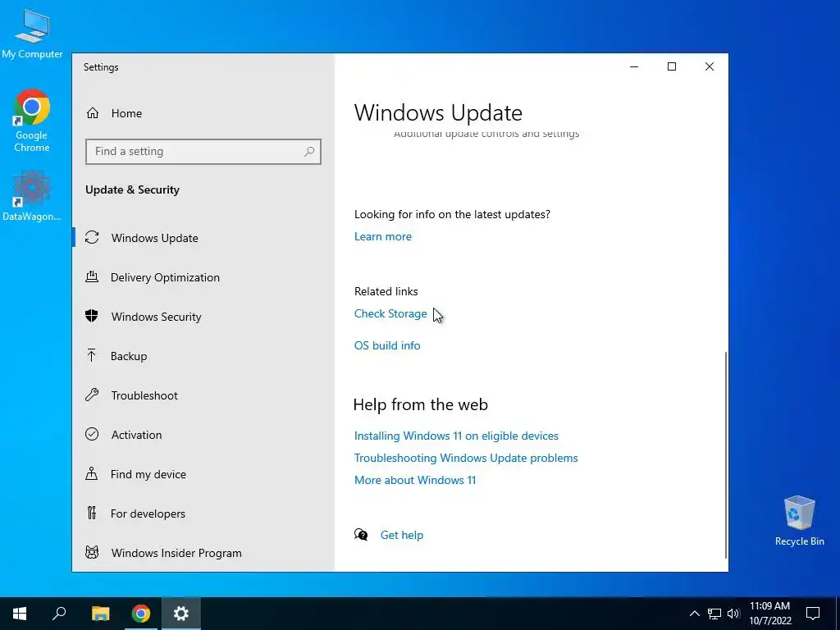Select the Windows Insider Program cat icon
The width and height of the screenshot is (840, 630).
click(92, 552)
